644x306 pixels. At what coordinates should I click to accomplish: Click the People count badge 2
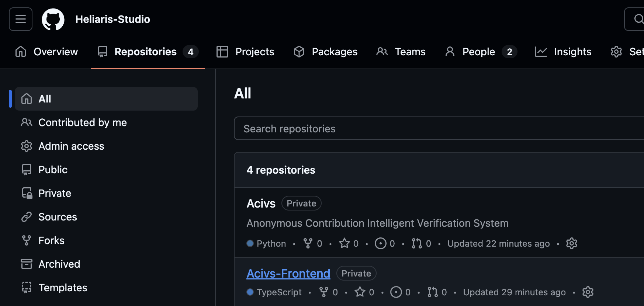(509, 52)
